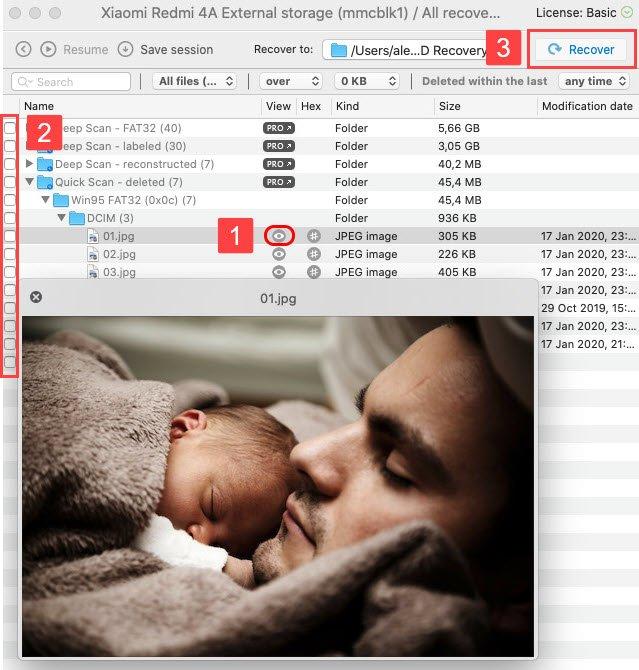The height and width of the screenshot is (670, 639).
Task: Click the eye icon for 02.jpg
Action: pos(279,254)
